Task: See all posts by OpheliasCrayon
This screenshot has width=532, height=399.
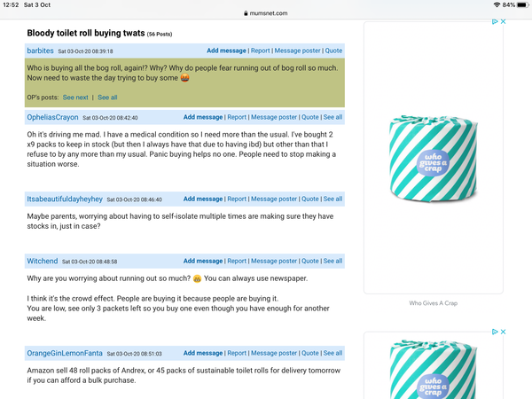Action: pos(332,117)
